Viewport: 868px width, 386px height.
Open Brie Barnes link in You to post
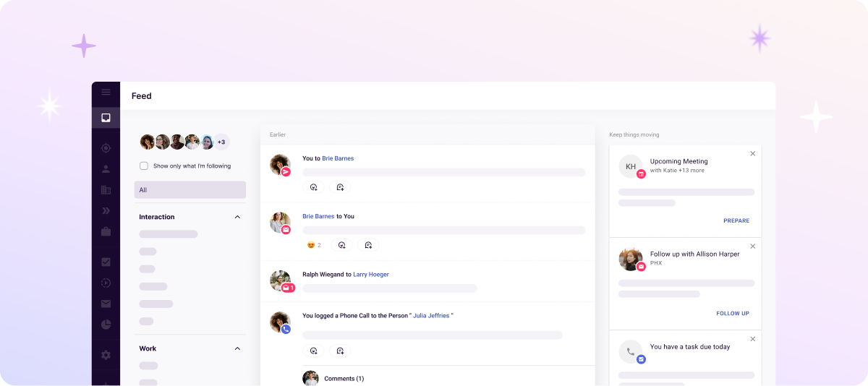click(x=338, y=158)
